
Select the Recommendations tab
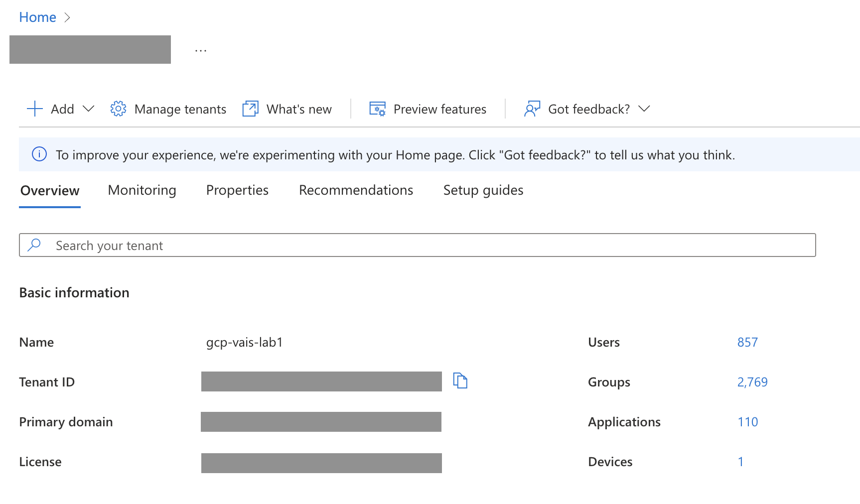(355, 190)
